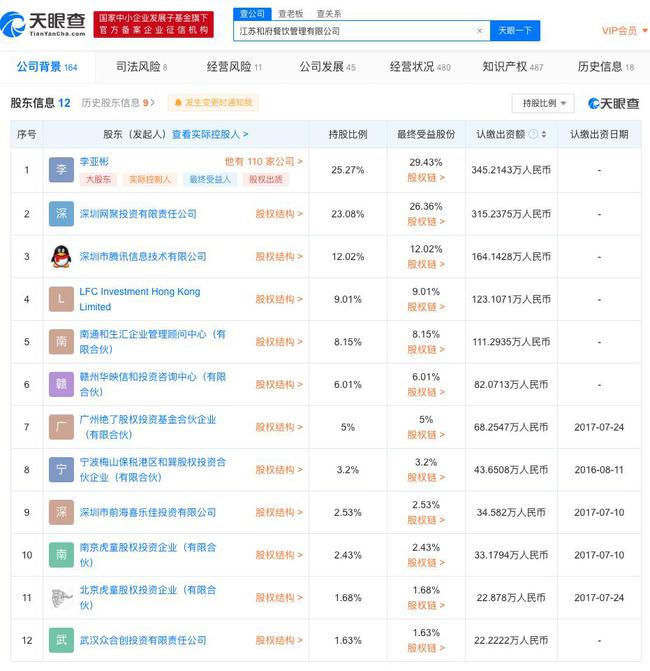Click the 李 avatar for 李亚彬
This screenshot has width=650, height=671.
click(61, 169)
